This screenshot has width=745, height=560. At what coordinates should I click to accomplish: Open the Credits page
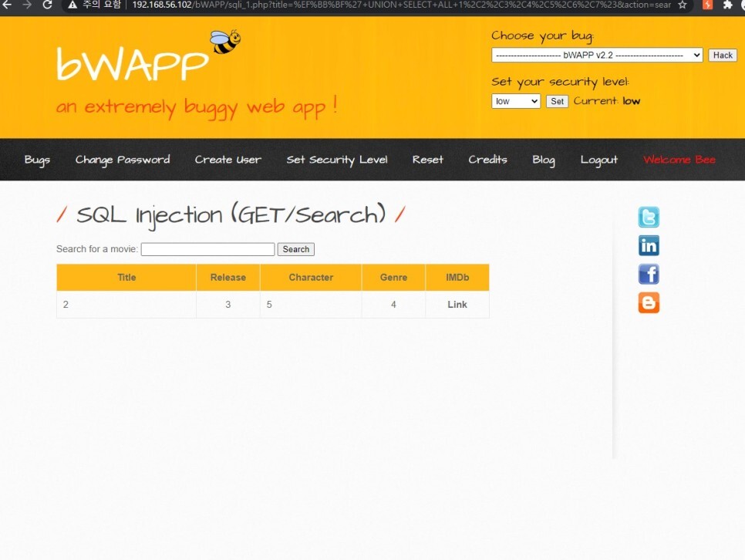click(488, 160)
